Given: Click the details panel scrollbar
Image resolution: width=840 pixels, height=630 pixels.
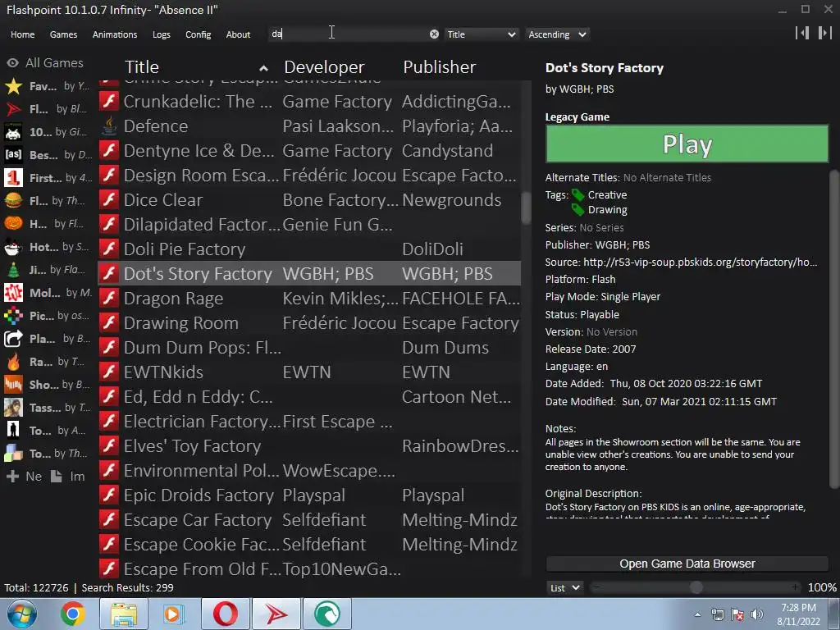Looking at the screenshot, I should [834, 330].
